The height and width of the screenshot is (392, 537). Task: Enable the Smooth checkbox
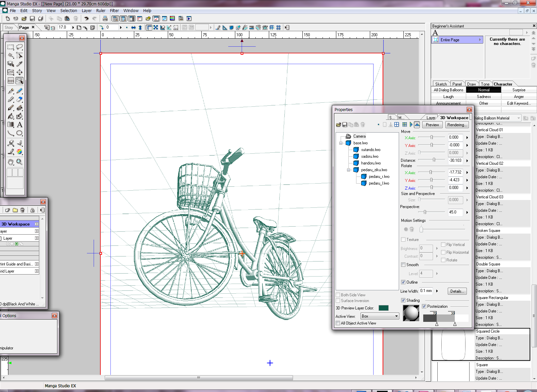(x=403, y=265)
